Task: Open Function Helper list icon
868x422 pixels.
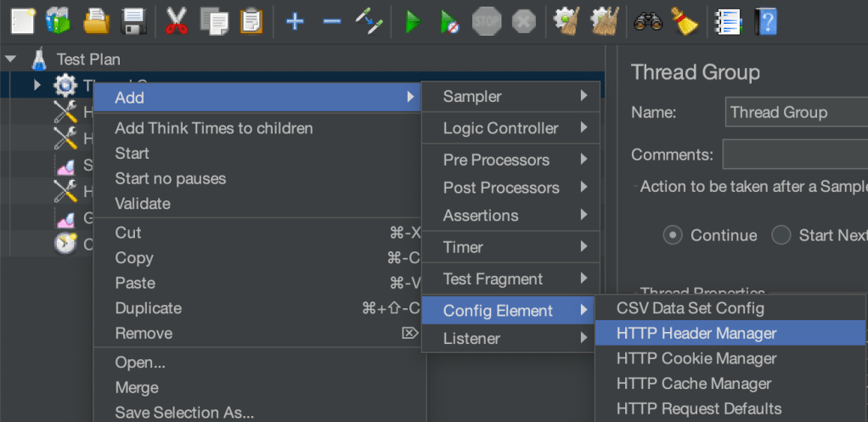Action: 728,21
